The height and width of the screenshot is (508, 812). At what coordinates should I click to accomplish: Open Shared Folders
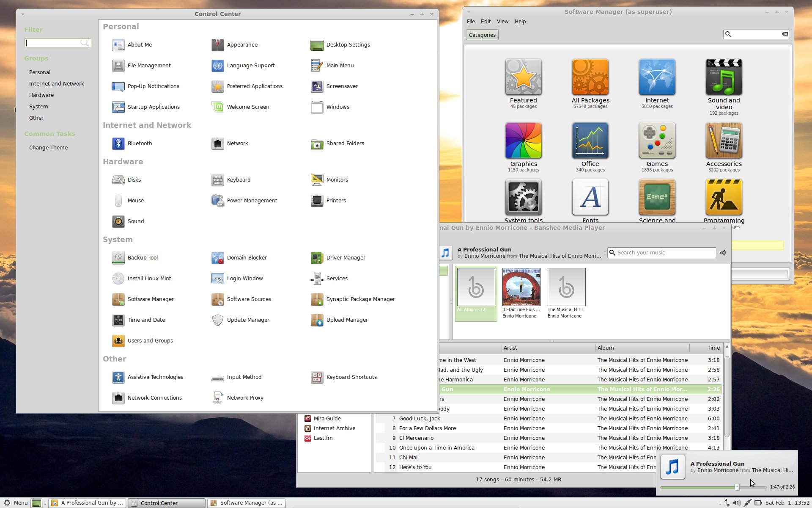coord(337,143)
